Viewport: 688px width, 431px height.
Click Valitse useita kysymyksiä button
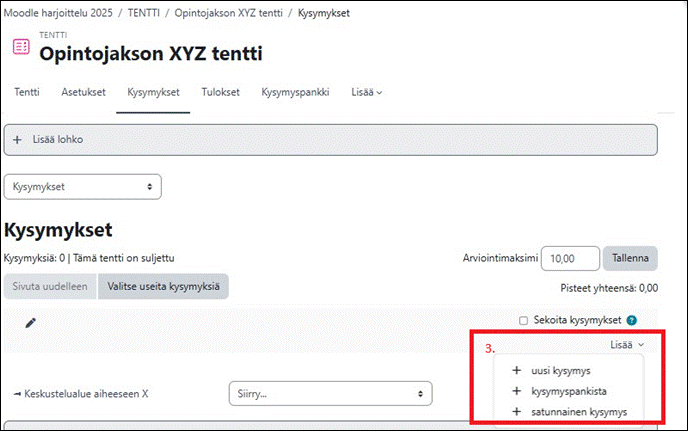163,287
